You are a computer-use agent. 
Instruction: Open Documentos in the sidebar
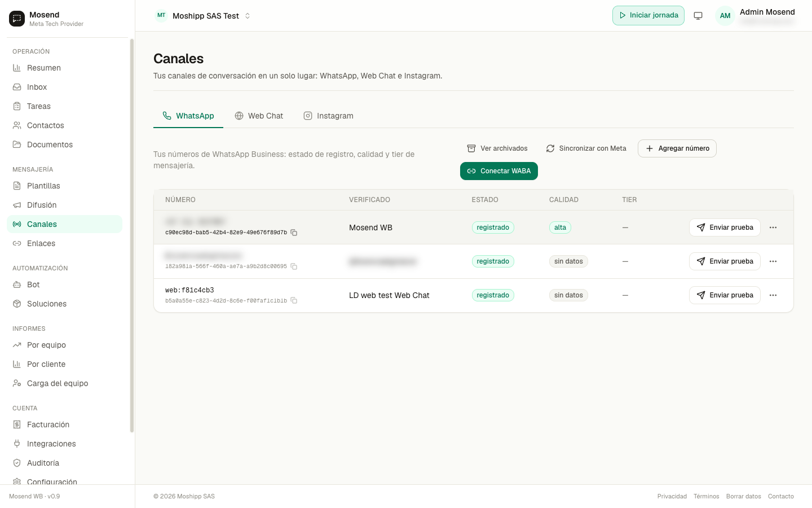pos(64,144)
